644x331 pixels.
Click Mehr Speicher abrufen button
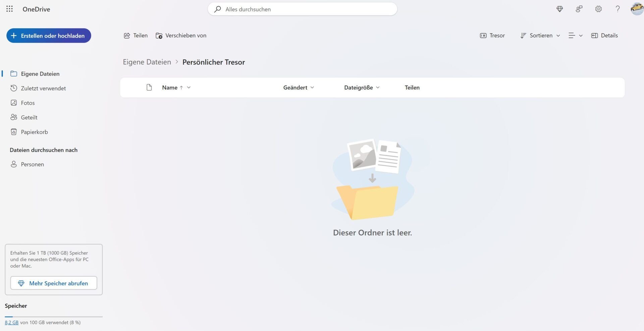coord(54,283)
